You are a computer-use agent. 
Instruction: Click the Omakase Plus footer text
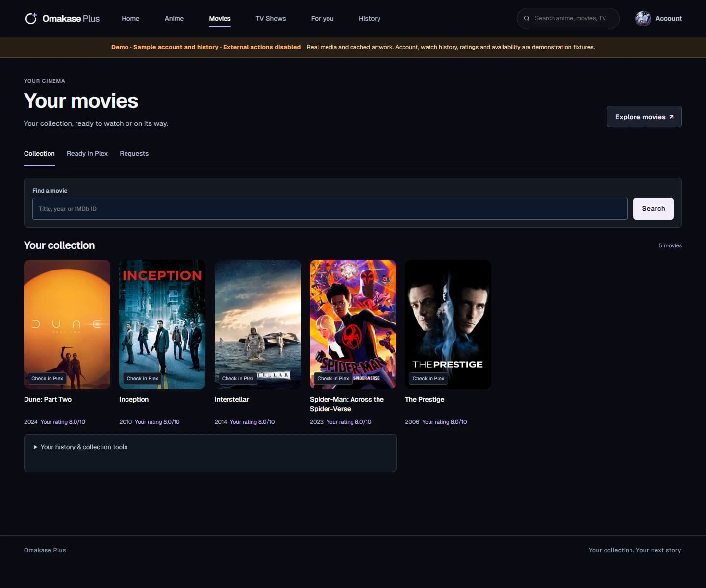pyautogui.click(x=45, y=550)
